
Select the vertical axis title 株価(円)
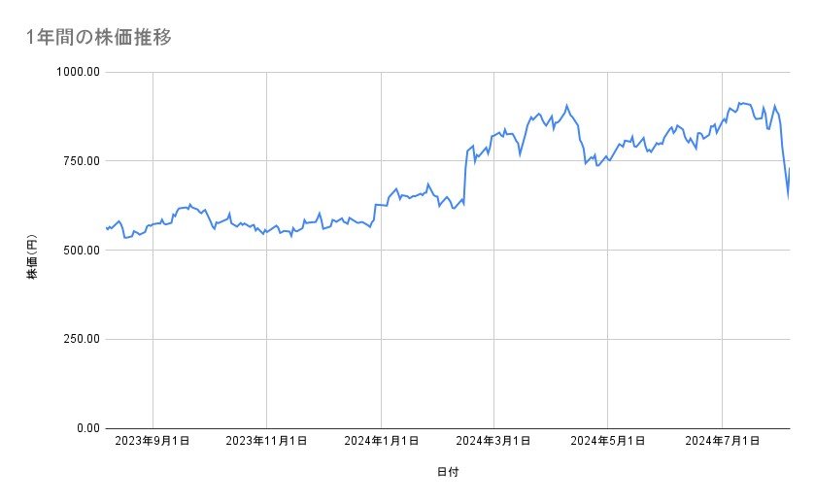coord(32,251)
